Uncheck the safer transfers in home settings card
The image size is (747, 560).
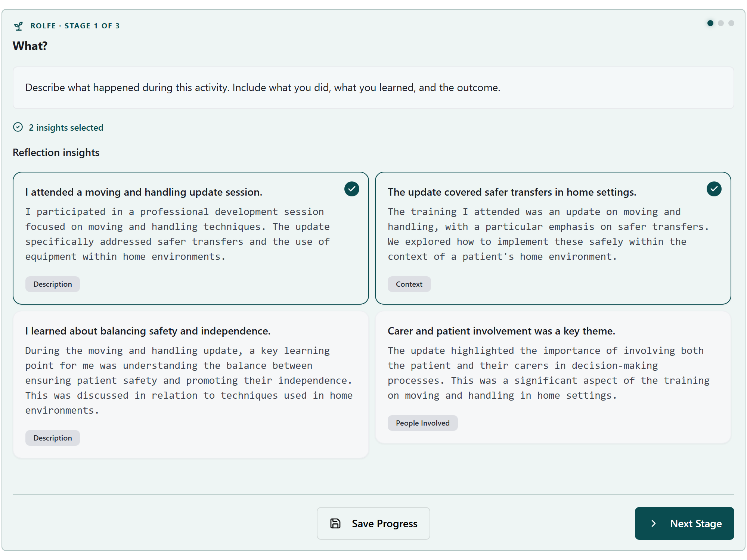point(714,189)
